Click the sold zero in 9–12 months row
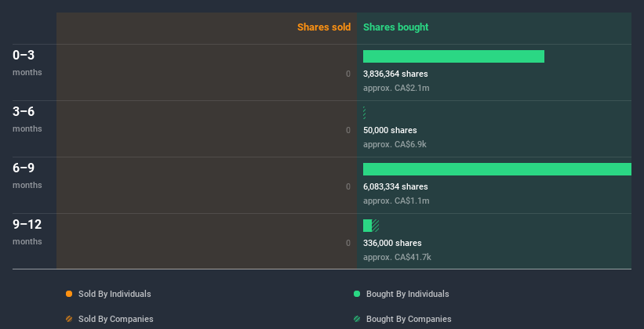This screenshot has height=329, width=644. coord(348,243)
